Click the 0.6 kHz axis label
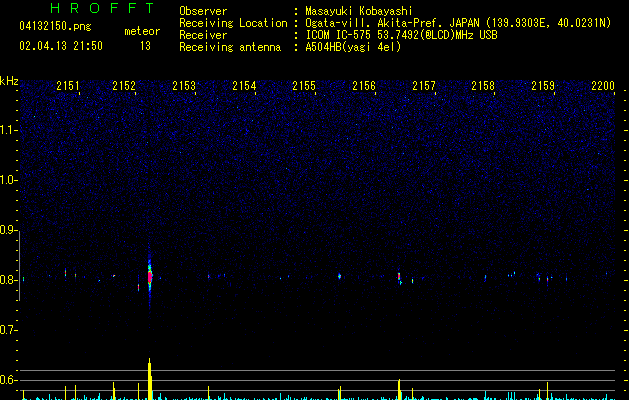Viewport: 629px width, 400px height. click(x=8, y=380)
